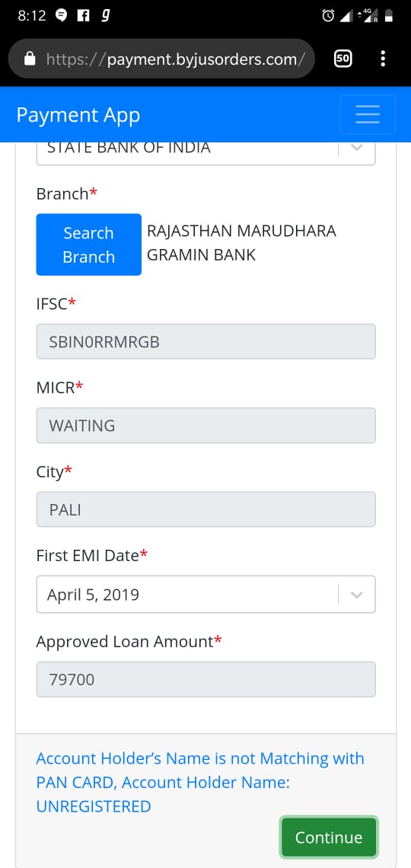Click the IFSC field SBIN0RRMRGB
The width and height of the screenshot is (411, 868).
point(205,342)
